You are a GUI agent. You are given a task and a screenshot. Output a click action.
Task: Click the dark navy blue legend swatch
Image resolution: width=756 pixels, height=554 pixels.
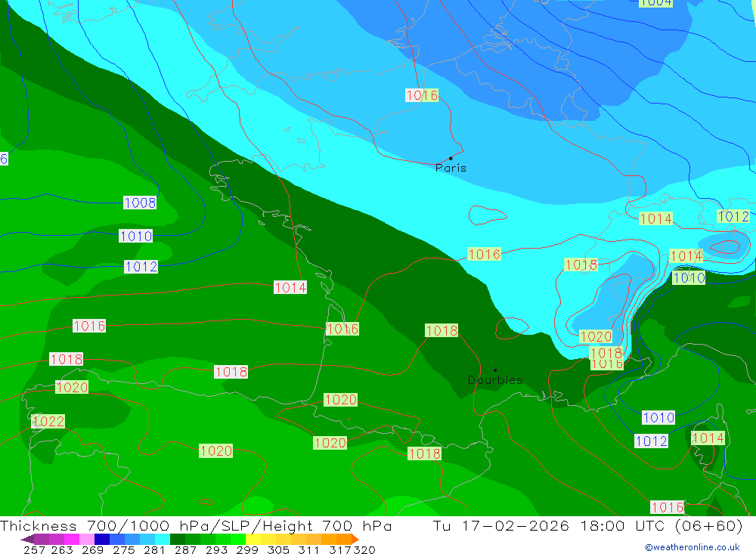(x=101, y=539)
